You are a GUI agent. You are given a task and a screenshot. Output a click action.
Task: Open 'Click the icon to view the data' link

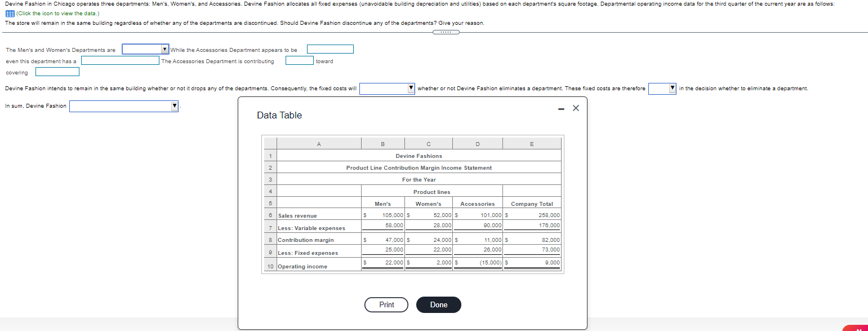(57, 13)
